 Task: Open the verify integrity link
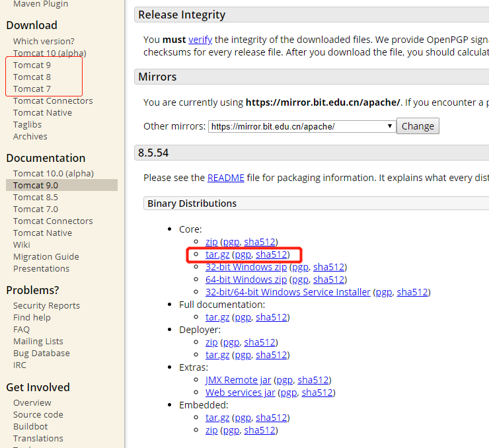click(200, 40)
